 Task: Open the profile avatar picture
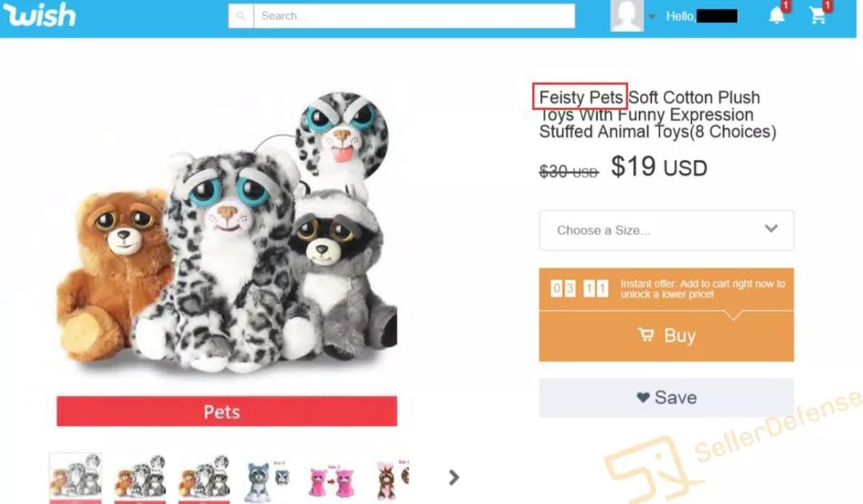(626, 16)
